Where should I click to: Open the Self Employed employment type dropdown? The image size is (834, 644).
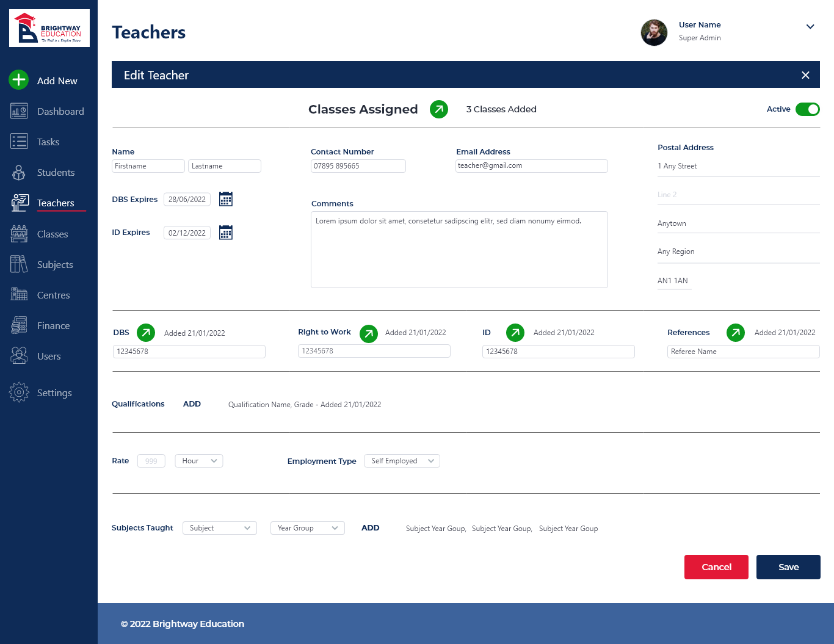[402, 461]
